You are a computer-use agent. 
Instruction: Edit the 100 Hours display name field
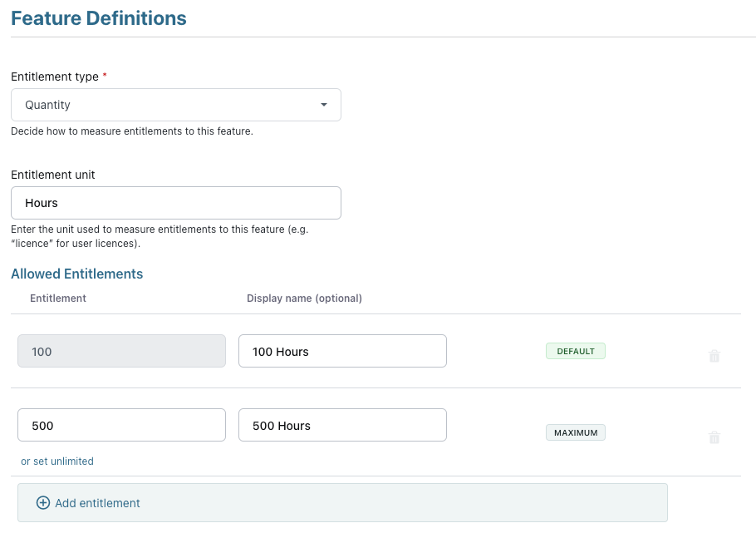point(342,351)
